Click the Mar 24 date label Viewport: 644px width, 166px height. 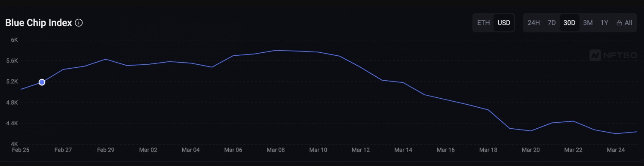tap(616, 150)
